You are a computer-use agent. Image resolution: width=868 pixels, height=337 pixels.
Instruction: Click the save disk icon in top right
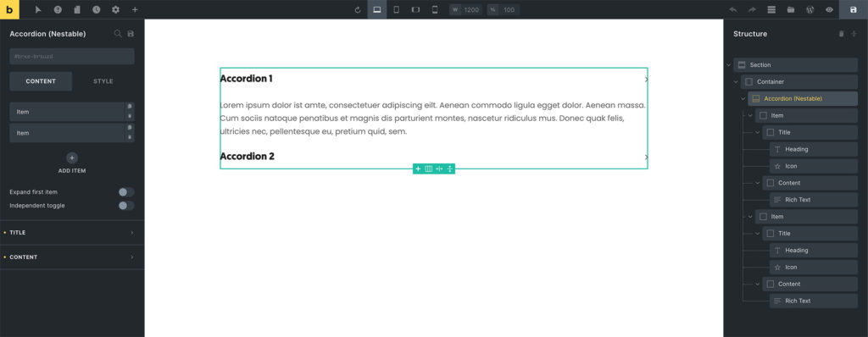point(853,9)
